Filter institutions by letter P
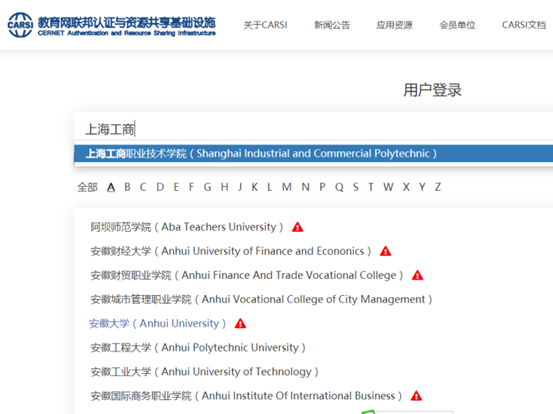Viewport: 553px width, 414px height. [322, 187]
